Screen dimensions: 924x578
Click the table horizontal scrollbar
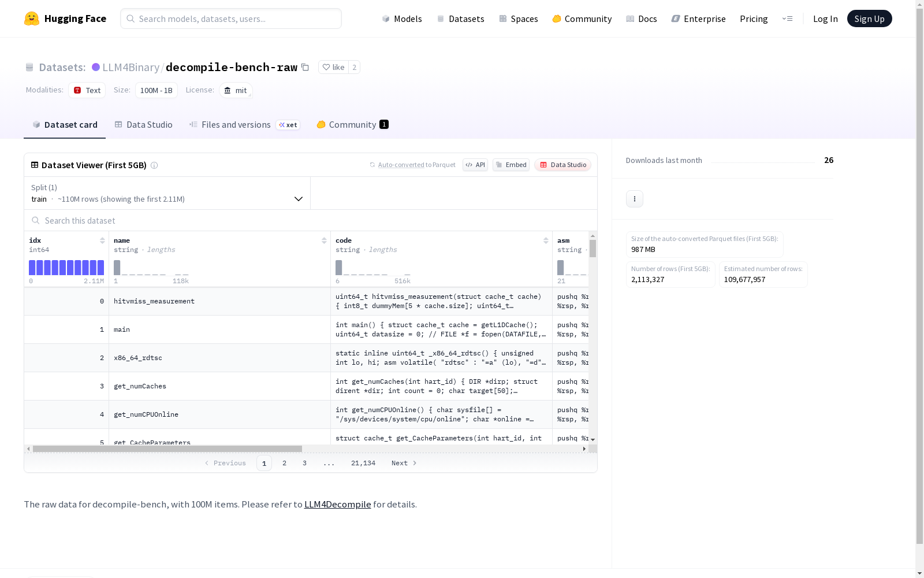[x=167, y=449]
